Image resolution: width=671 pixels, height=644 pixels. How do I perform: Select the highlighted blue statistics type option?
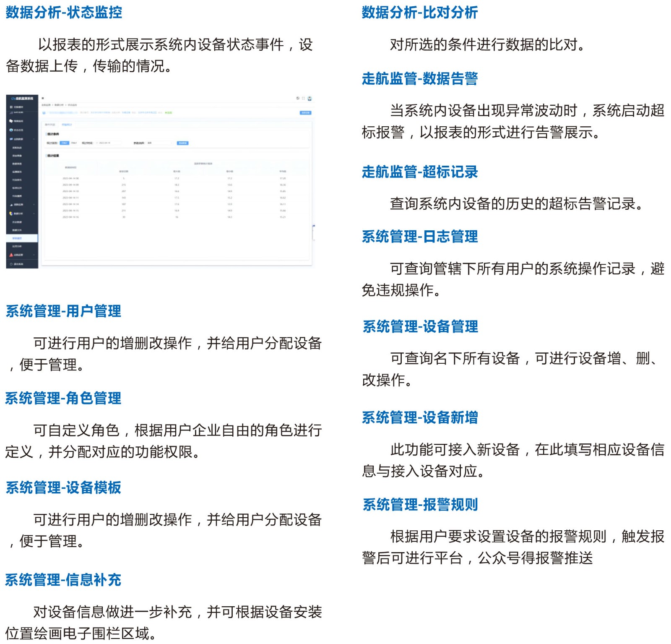(x=64, y=143)
